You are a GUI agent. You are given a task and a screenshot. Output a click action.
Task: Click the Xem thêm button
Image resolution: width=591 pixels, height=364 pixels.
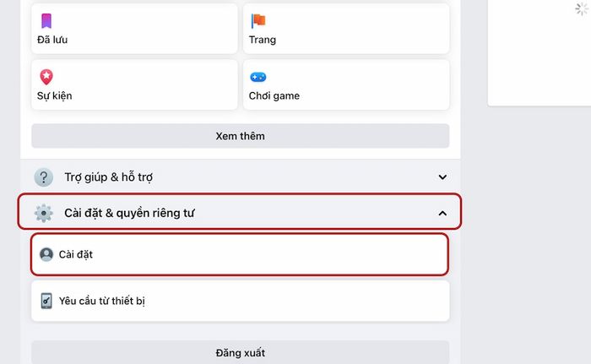(x=240, y=136)
